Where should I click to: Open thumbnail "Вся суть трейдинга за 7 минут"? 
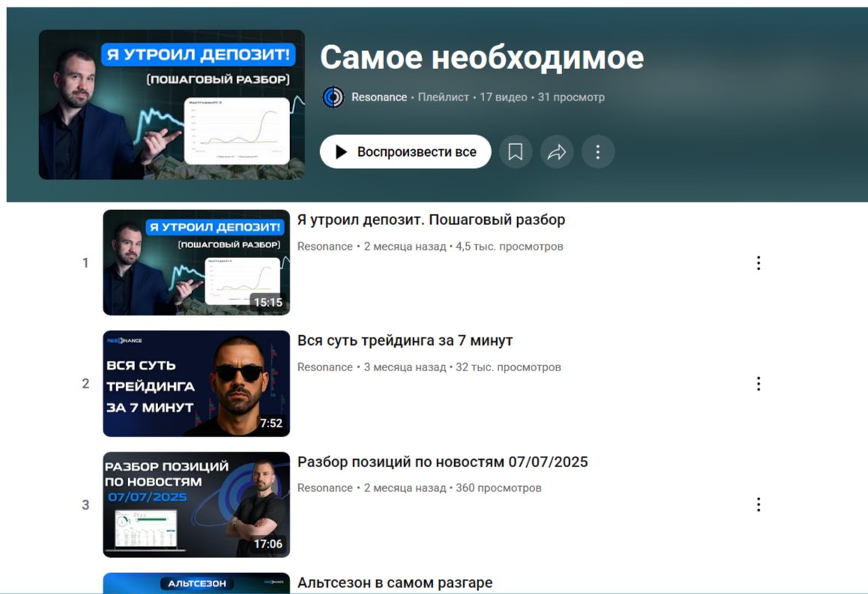click(196, 383)
